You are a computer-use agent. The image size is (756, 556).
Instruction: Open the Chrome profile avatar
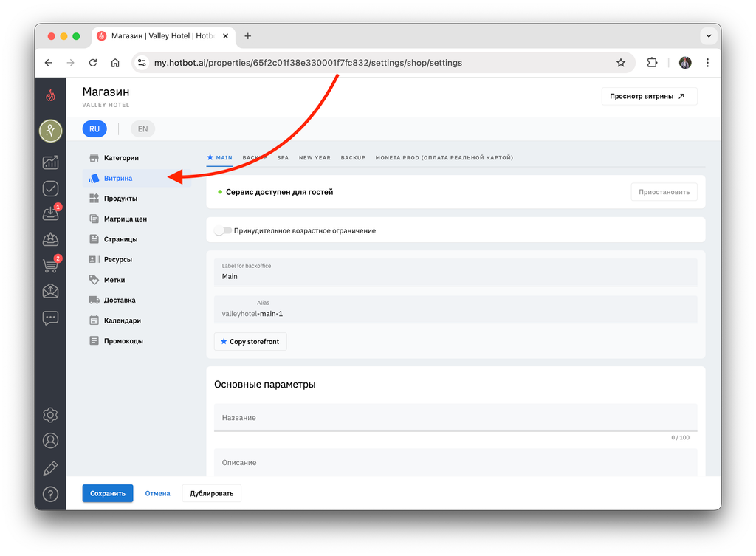coord(685,63)
